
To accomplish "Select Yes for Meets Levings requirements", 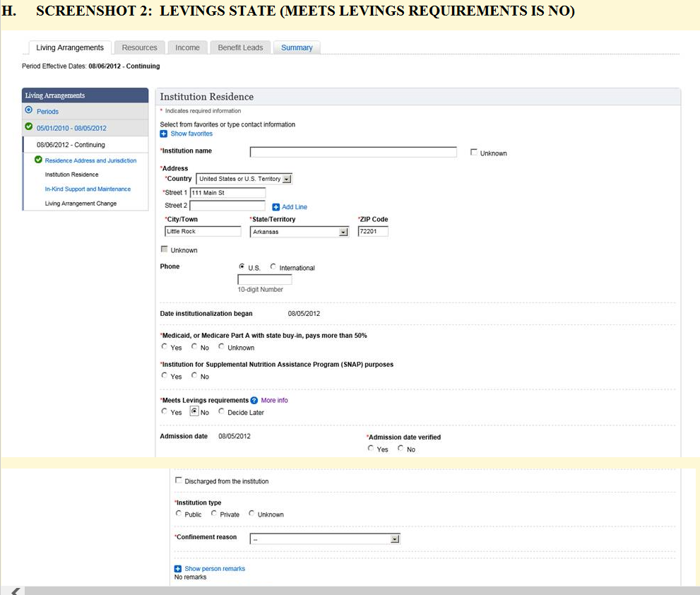I will coord(165,412).
